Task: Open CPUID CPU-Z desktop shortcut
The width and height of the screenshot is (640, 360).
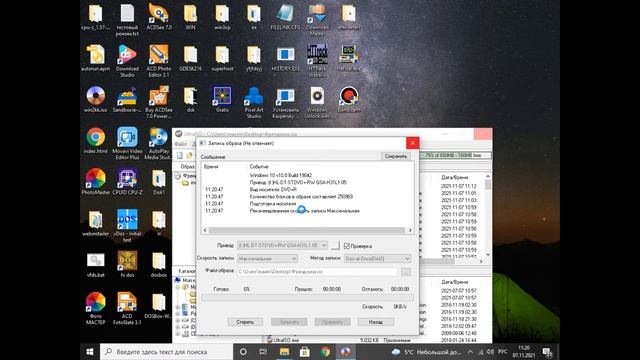Action: (x=127, y=182)
